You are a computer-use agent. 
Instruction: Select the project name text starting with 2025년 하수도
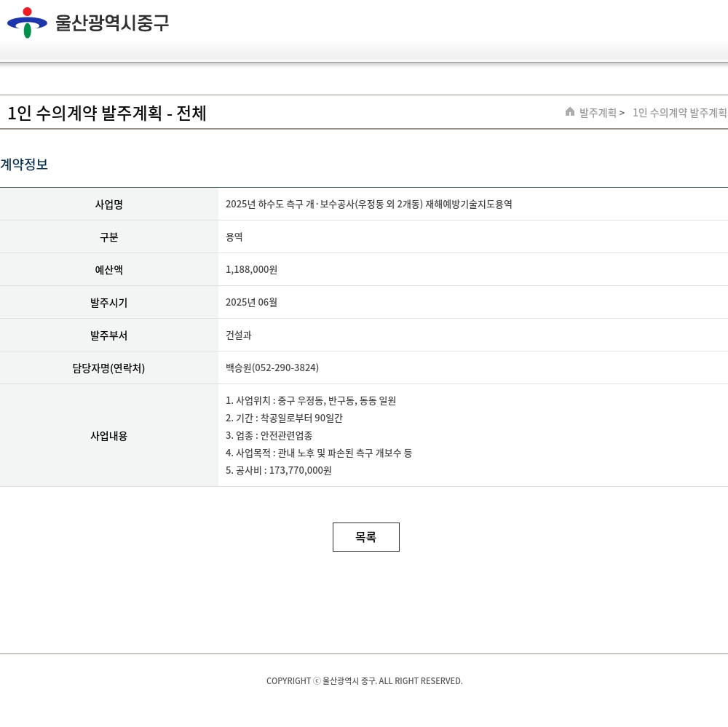[x=368, y=204]
